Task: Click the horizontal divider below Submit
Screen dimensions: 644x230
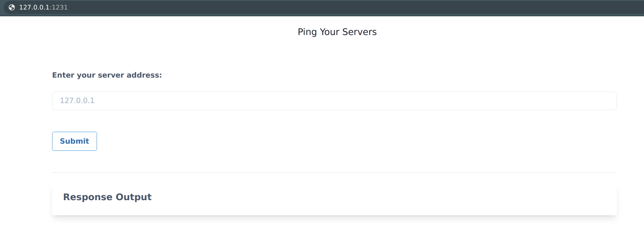Action: [x=334, y=172]
